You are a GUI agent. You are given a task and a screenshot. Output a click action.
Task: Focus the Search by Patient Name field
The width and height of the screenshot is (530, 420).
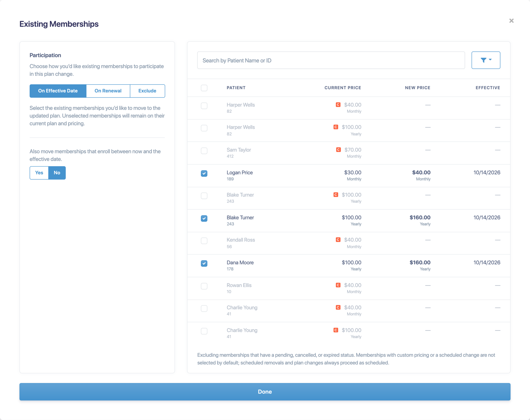point(331,60)
